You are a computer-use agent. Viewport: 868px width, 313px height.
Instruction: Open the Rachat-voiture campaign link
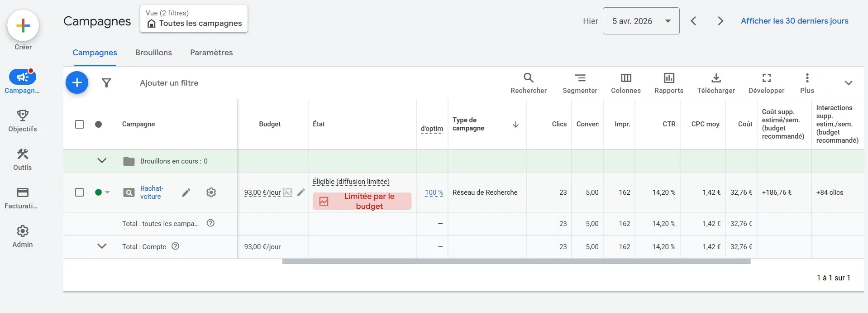coord(152,193)
